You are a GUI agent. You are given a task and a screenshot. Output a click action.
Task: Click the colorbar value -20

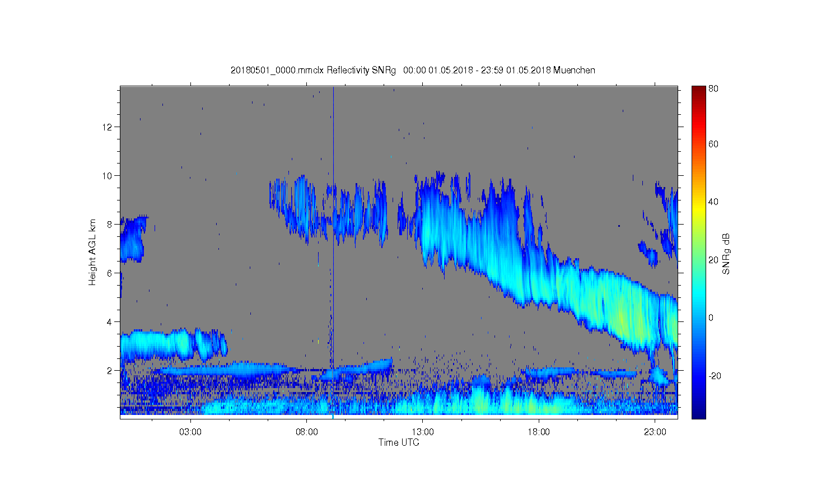(x=715, y=376)
